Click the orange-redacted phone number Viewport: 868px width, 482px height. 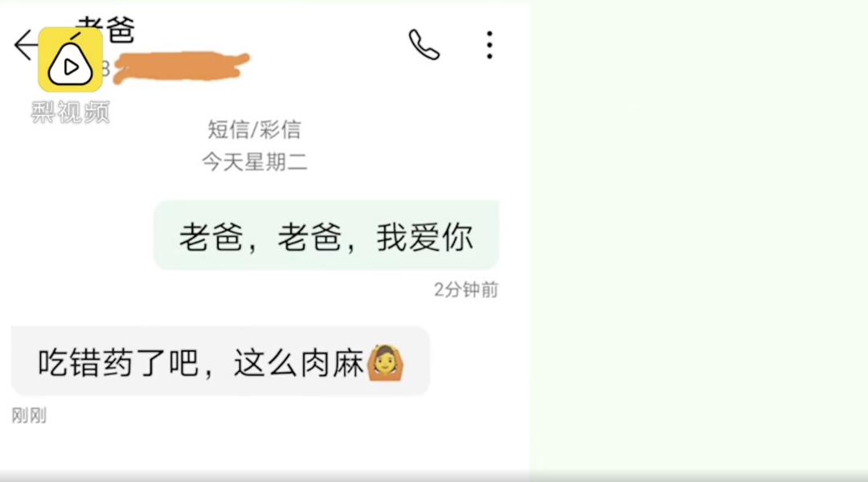[x=181, y=67]
